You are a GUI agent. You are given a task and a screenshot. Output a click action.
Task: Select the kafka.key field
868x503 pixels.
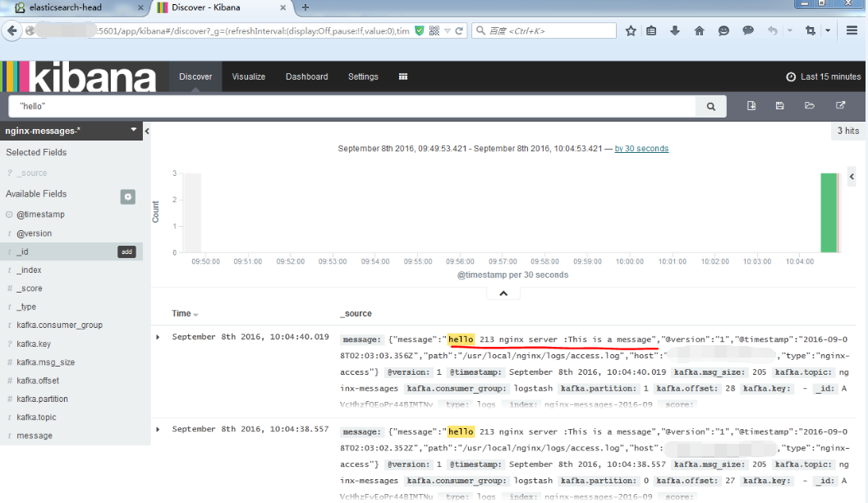[x=33, y=344]
